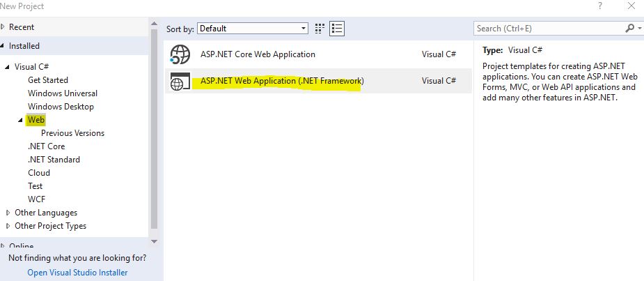Screen dimensions: 644x281
Task: Select the WCF category
Action: [x=37, y=199]
